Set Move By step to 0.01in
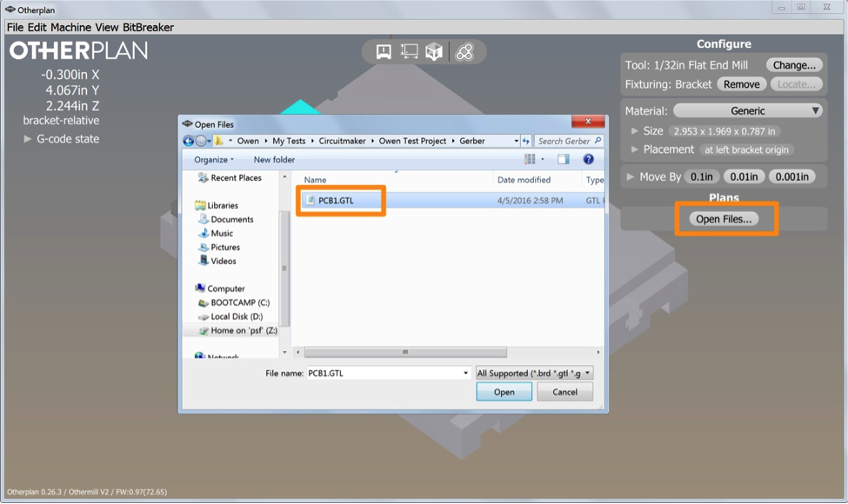The height and width of the screenshot is (504, 848). click(x=745, y=176)
